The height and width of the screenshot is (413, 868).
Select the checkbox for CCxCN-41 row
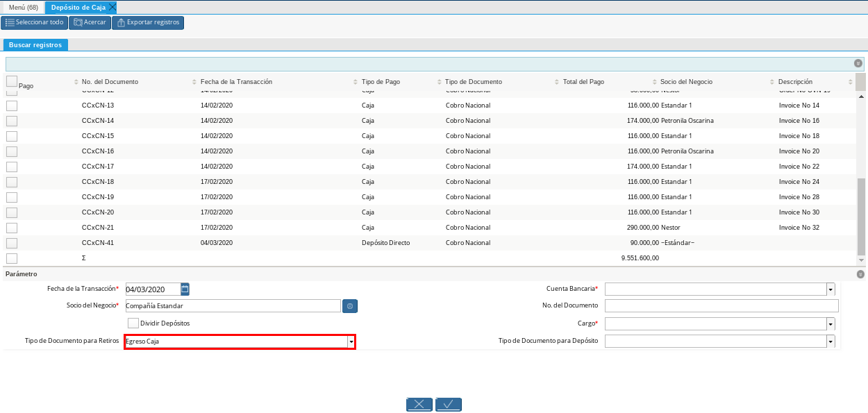(x=12, y=243)
